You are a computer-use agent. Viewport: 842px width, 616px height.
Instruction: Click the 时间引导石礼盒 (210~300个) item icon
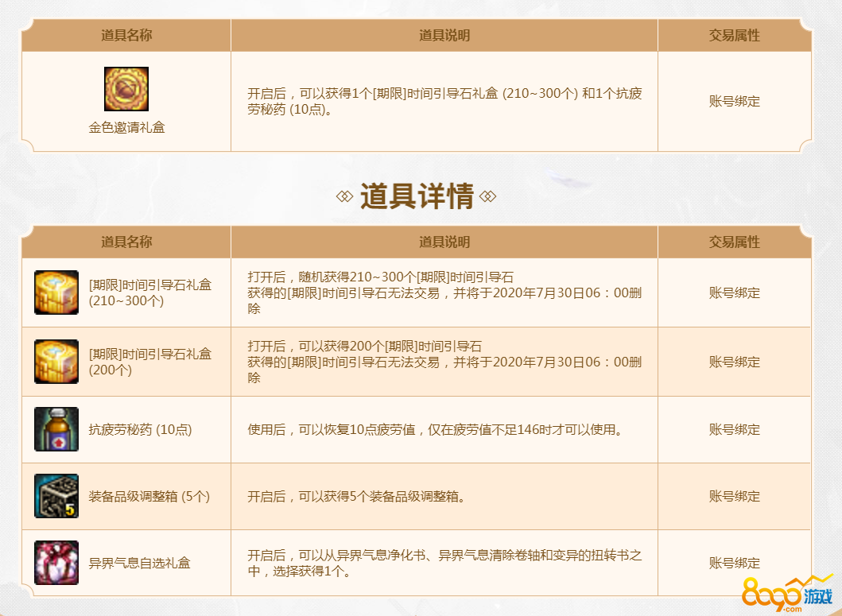[56, 293]
